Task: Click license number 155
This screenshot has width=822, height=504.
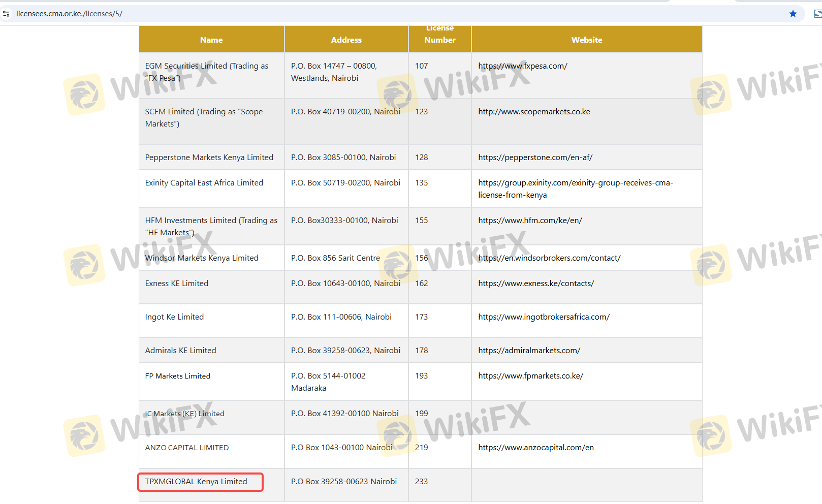Action: [x=422, y=220]
